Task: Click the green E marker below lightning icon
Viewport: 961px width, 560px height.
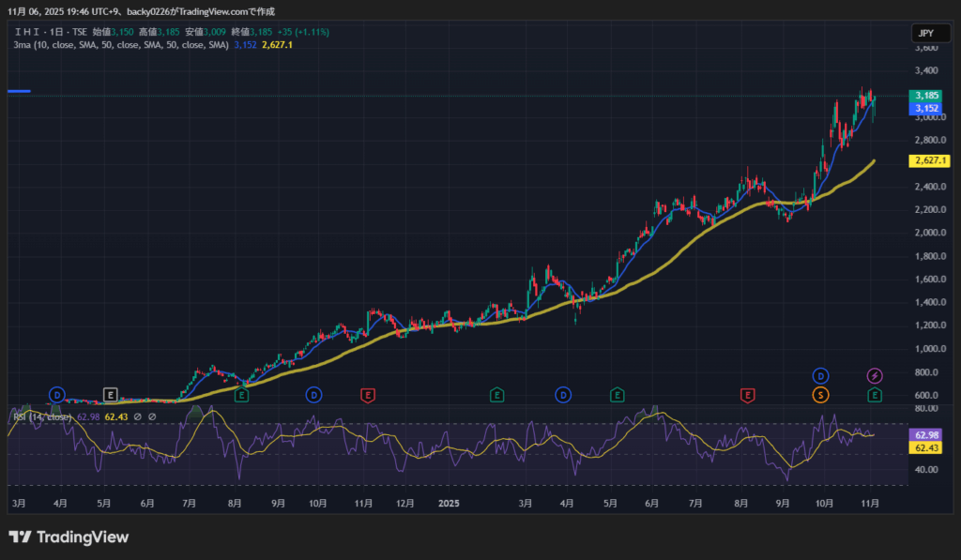Action: click(875, 395)
